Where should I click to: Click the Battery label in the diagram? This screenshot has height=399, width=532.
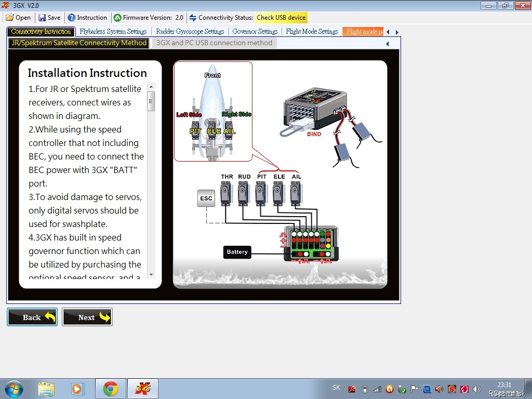[x=237, y=252]
